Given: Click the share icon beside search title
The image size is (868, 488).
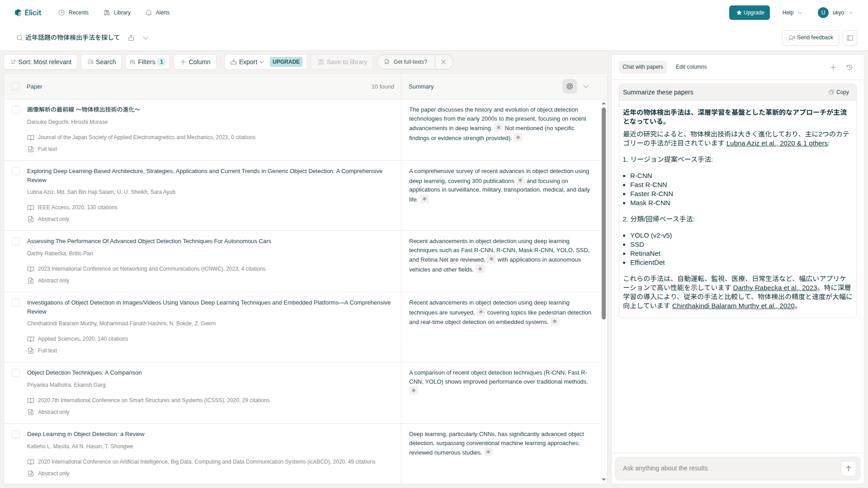Looking at the screenshot, I should 131,38.
